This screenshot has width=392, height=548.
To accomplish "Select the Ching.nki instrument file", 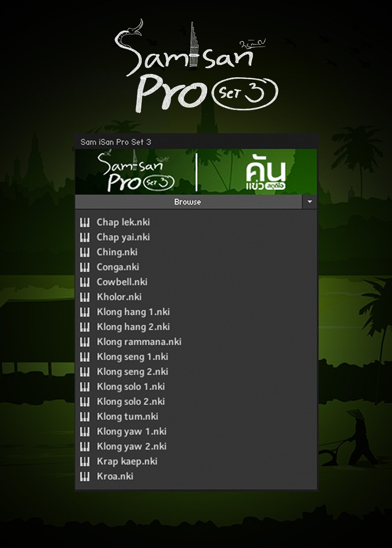I will click(117, 252).
